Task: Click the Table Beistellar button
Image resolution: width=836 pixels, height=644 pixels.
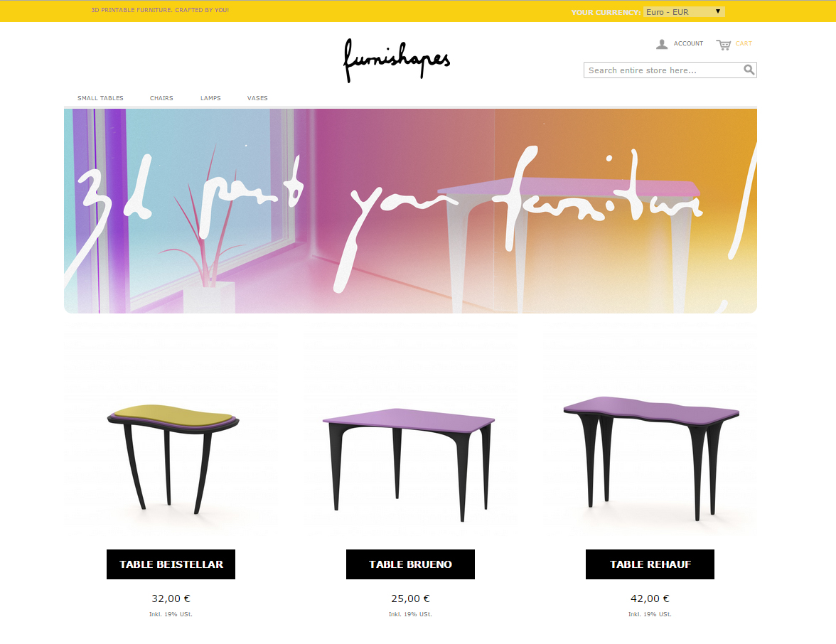Action: tap(171, 564)
